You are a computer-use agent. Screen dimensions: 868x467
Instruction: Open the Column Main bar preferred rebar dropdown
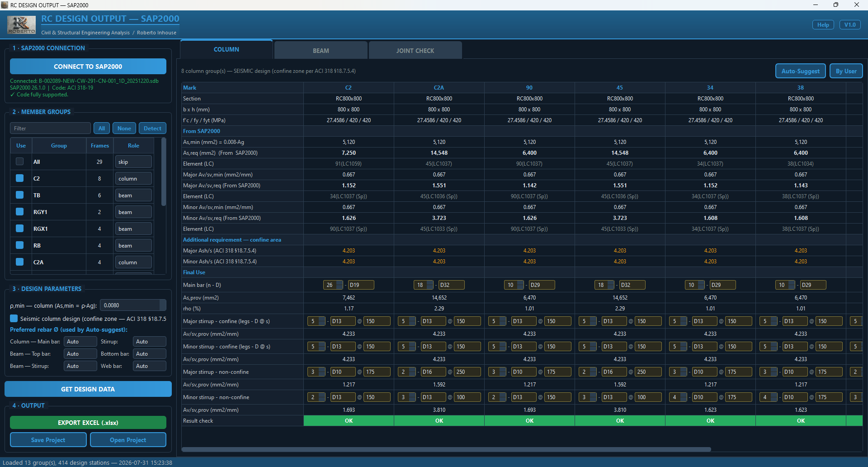pos(80,342)
